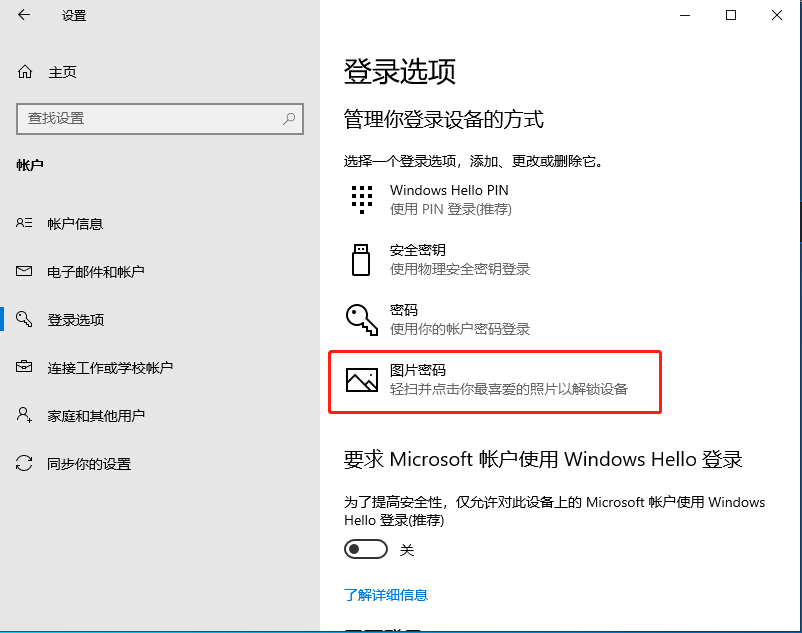Click the 密码 key icon
802x633 pixels.
tap(362, 318)
